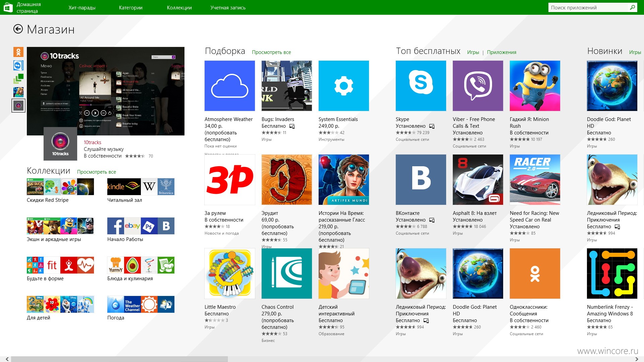The height and width of the screenshot is (362, 644).
Task: Click the Skype app name text
Action: click(402, 119)
